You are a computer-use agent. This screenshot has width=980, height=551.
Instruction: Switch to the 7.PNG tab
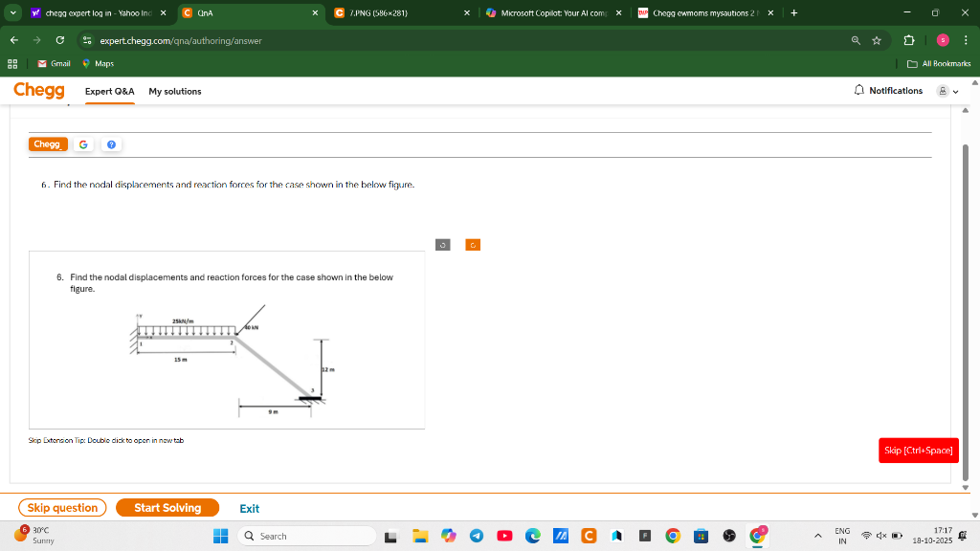(402, 13)
